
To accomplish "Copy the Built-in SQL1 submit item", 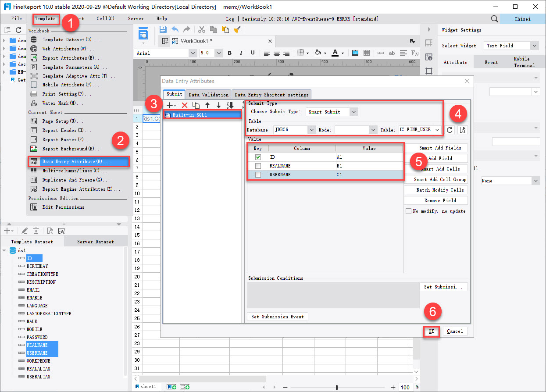I will tap(196, 105).
